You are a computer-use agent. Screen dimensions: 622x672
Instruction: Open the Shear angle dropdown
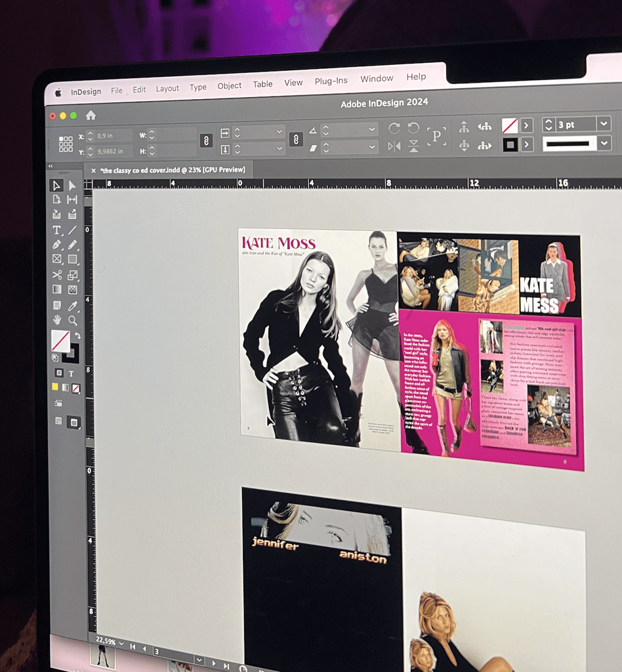(x=372, y=146)
